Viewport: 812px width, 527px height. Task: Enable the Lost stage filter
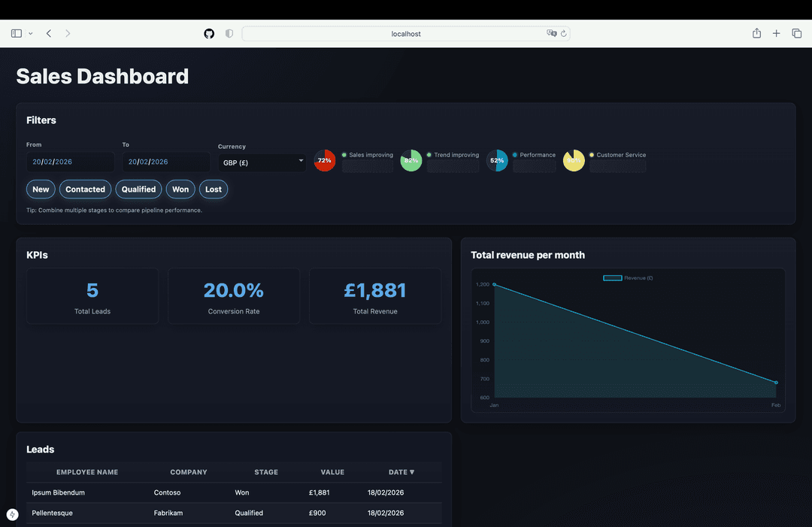pyautogui.click(x=214, y=189)
